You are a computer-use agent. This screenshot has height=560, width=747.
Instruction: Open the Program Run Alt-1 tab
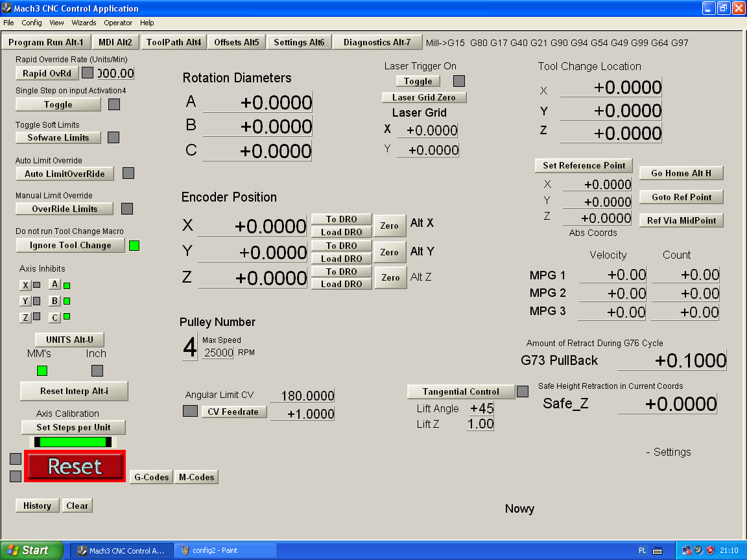point(46,42)
